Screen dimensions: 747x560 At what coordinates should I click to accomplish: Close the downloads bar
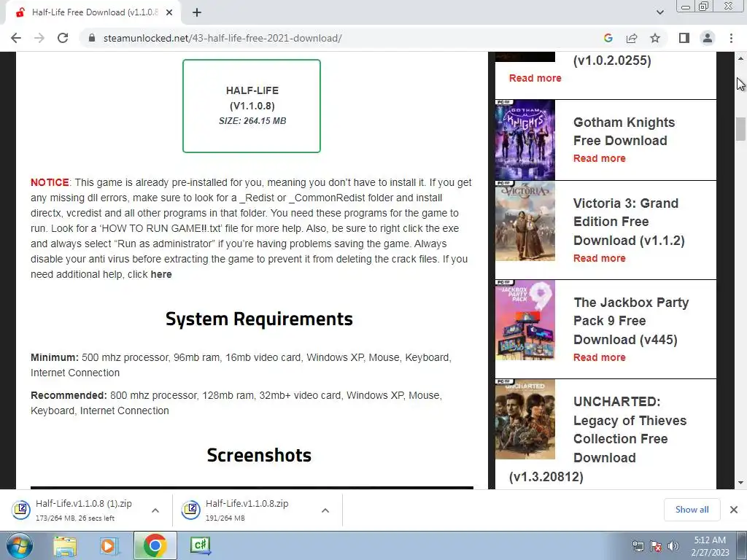[x=734, y=510]
